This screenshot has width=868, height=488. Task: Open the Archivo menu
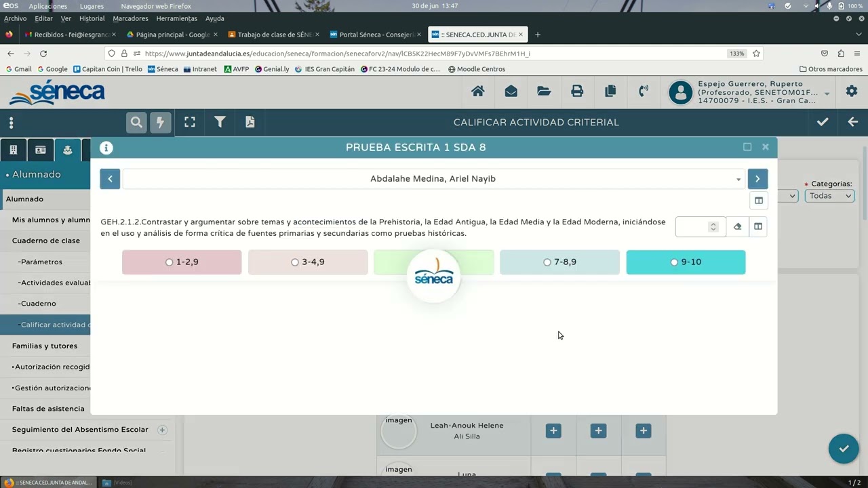(x=16, y=19)
